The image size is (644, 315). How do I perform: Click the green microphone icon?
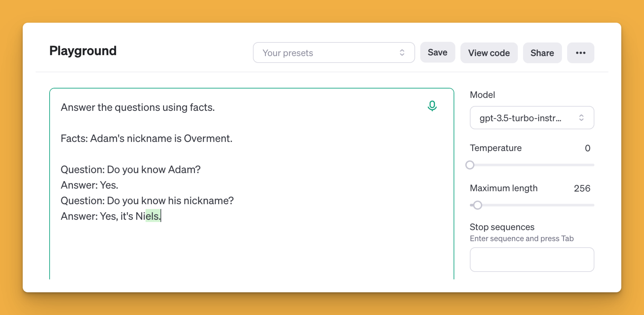click(432, 106)
